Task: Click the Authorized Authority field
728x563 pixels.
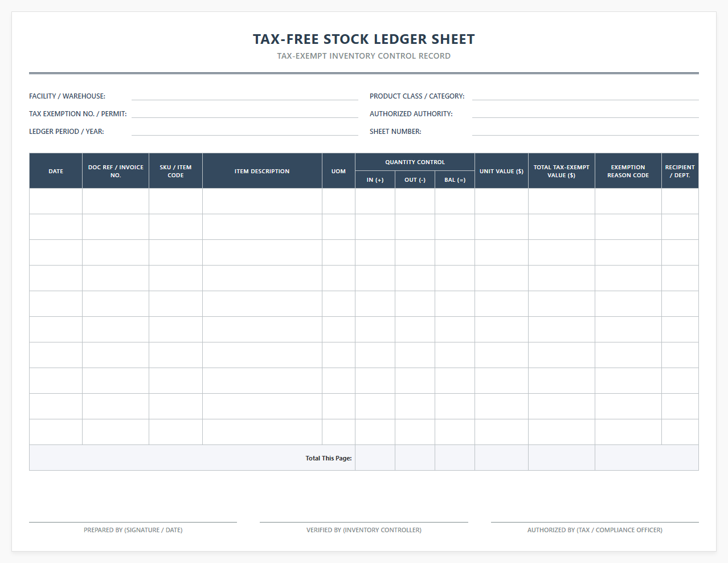Action: click(586, 113)
